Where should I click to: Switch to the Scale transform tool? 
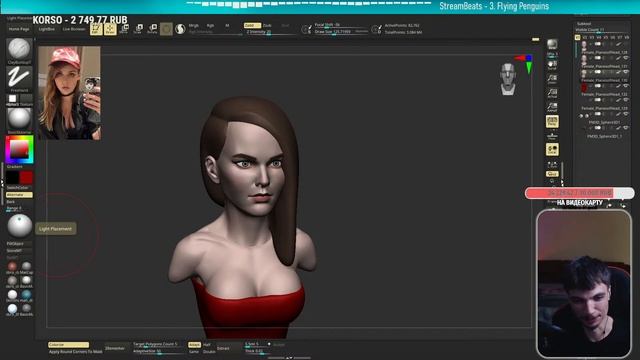138,29
